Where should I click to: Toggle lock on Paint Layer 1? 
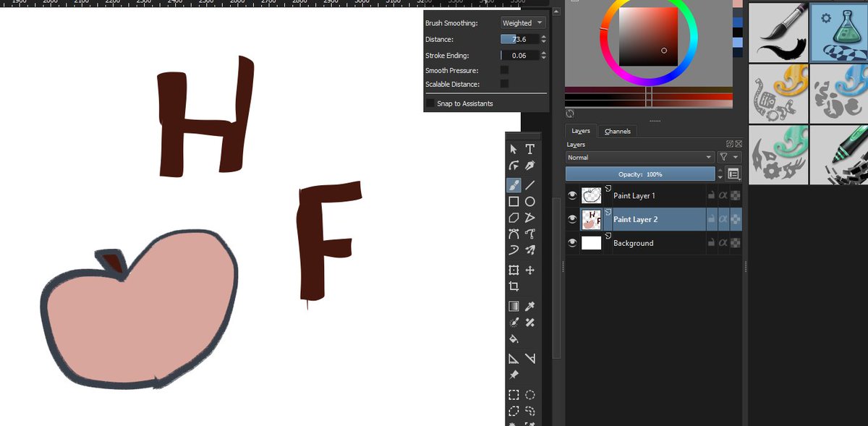pos(711,195)
